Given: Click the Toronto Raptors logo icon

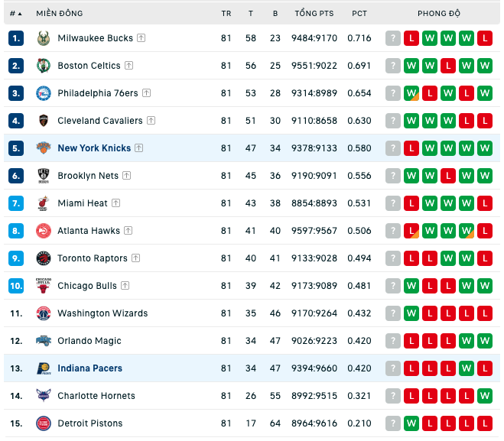Looking at the screenshot, I should (44, 258).
